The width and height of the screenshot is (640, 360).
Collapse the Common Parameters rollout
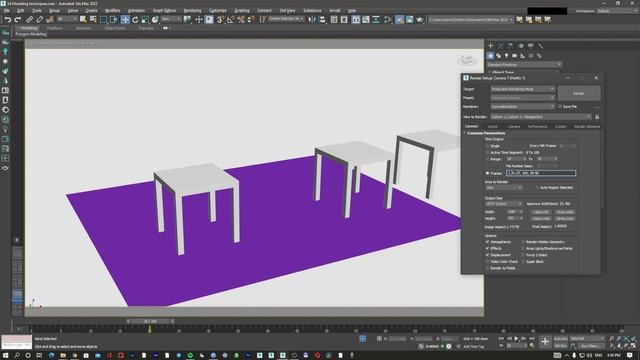tap(486, 133)
